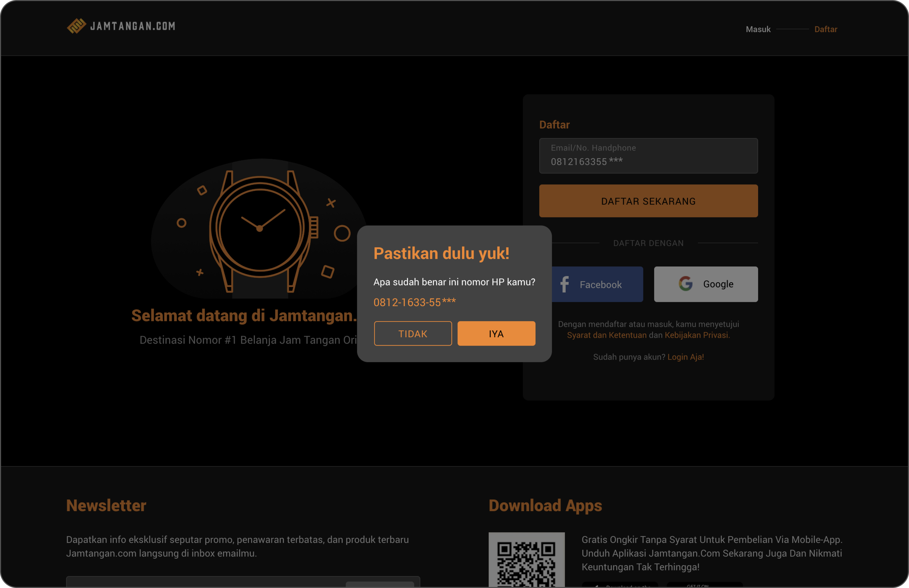Click the Newsletter heading

click(106, 506)
